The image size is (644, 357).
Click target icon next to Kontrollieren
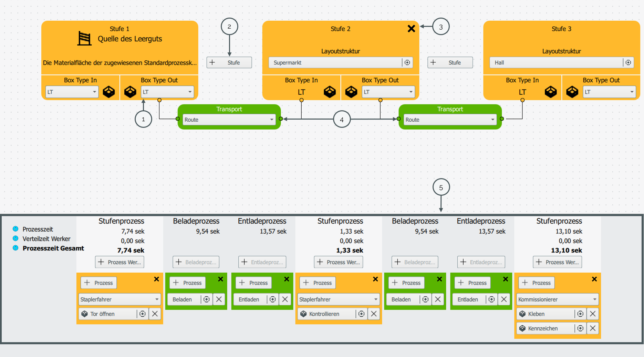(361, 314)
